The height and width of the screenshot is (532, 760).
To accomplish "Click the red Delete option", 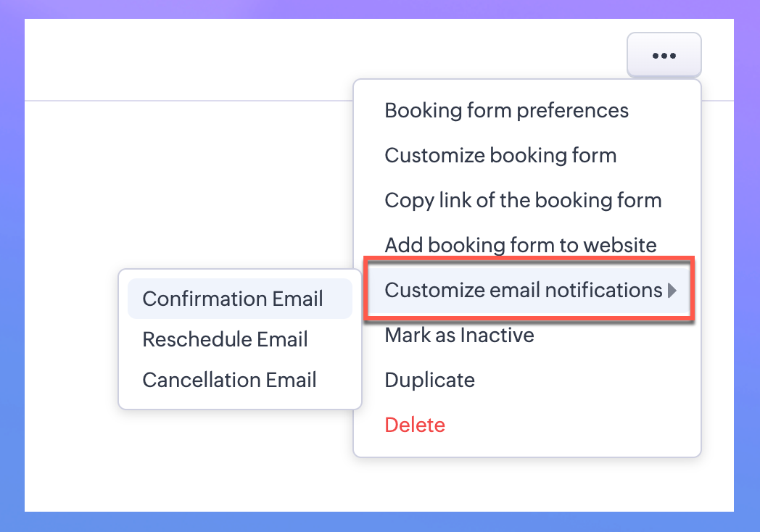I will tap(415, 425).
